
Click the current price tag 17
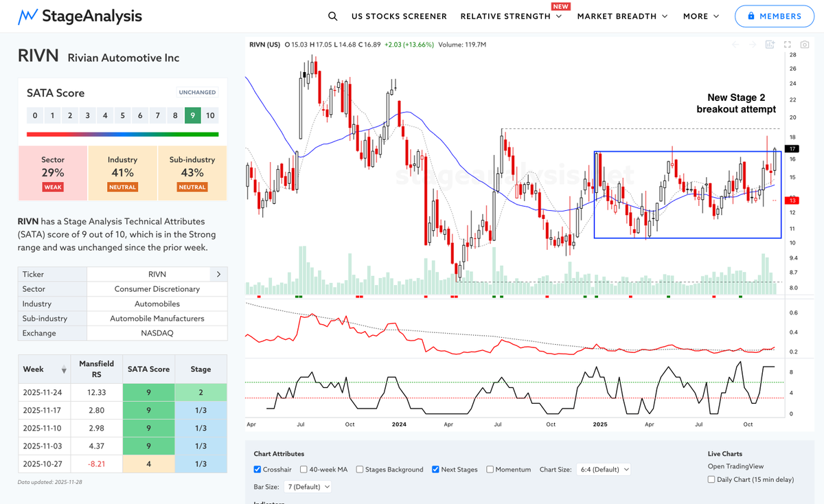pos(792,148)
